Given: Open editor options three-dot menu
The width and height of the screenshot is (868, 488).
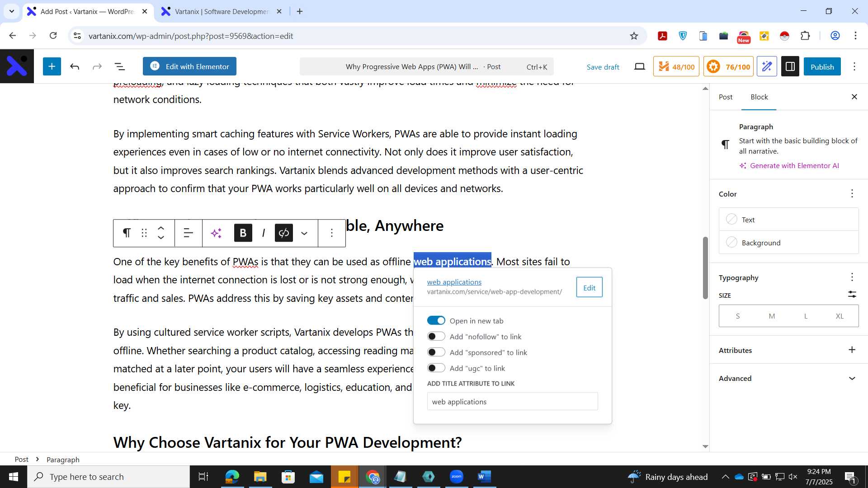Looking at the screenshot, I should click(854, 67).
